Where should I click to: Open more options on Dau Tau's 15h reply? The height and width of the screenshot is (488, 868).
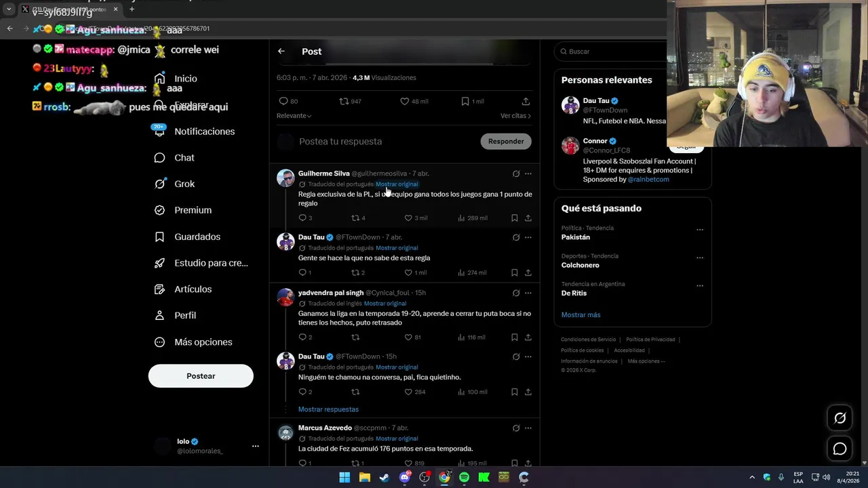(x=528, y=357)
